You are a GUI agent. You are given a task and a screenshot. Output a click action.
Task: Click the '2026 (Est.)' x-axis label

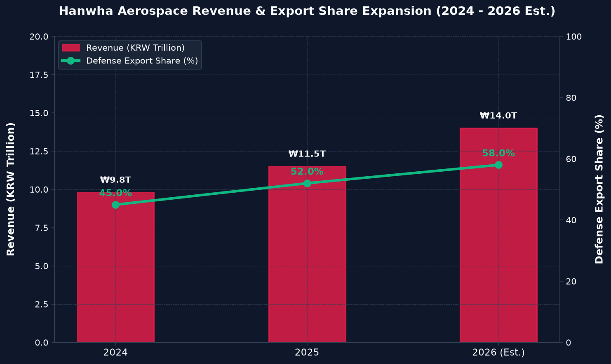pos(498,352)
